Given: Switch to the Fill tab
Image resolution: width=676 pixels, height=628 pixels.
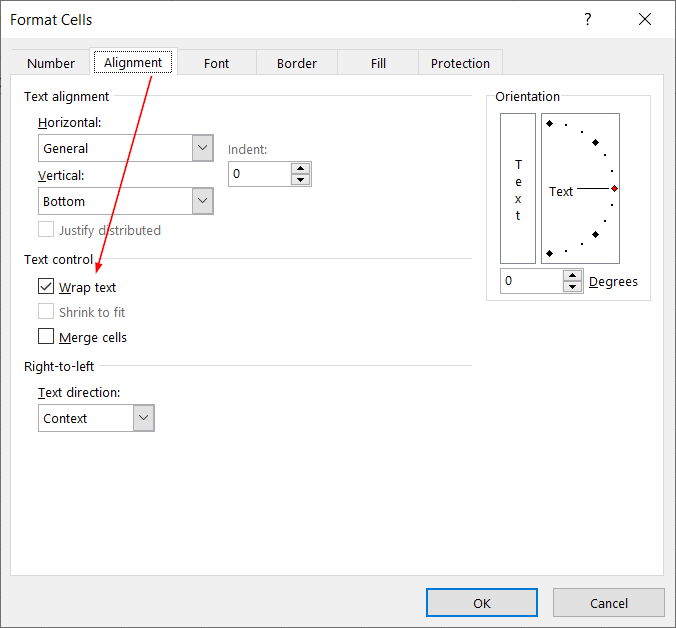Looking at the screenshot, I should pyautogui.click(x=378, y=63).
